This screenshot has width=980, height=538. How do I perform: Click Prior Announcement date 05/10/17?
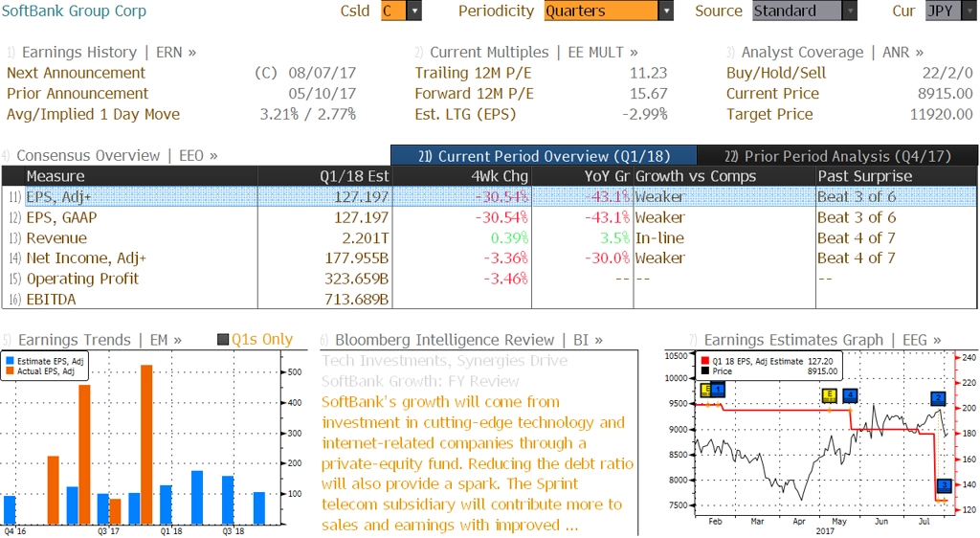(x=322, y=94)
